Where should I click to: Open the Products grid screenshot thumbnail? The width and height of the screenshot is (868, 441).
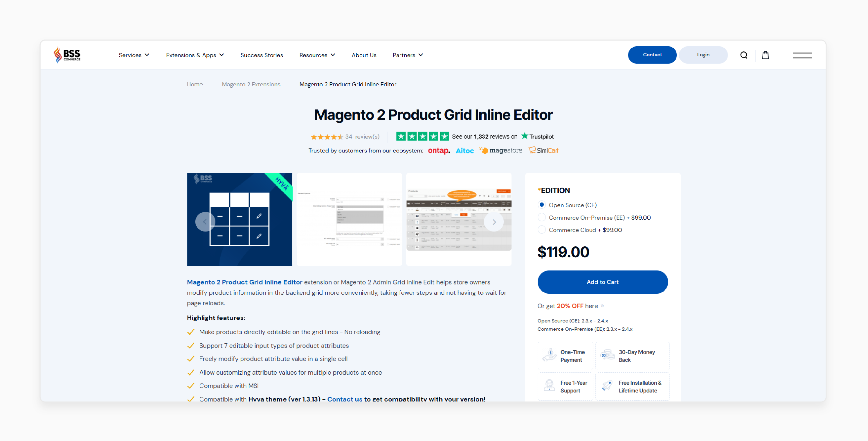(459, 219)
